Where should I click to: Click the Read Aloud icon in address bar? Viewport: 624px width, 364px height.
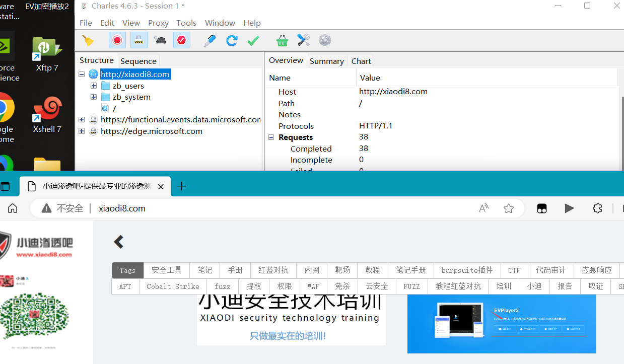[x=483, y=208]
